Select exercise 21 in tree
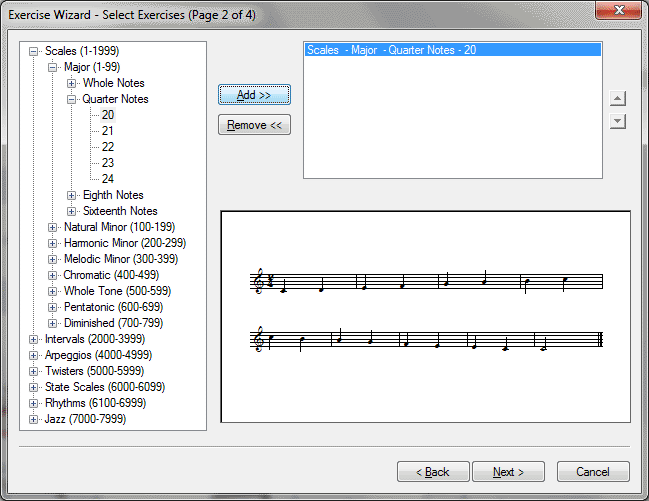The image size is (649, 501). tap(108, 131)
